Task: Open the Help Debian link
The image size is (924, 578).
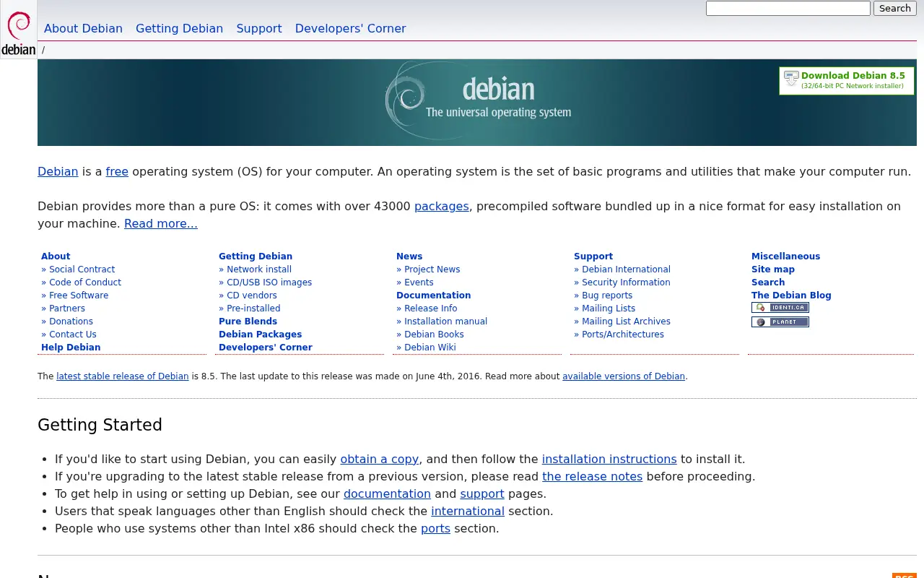Action: pyautogui.click(x=71, y=348)
